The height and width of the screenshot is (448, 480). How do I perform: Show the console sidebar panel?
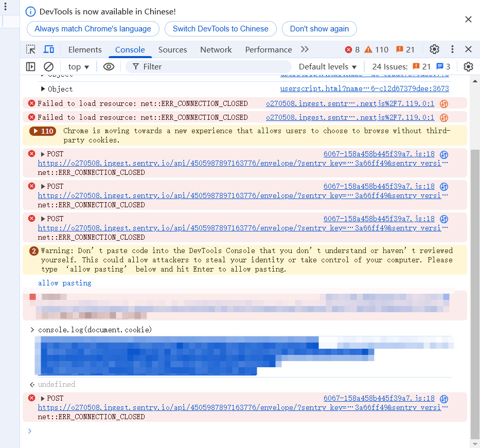tap(31, 66)
